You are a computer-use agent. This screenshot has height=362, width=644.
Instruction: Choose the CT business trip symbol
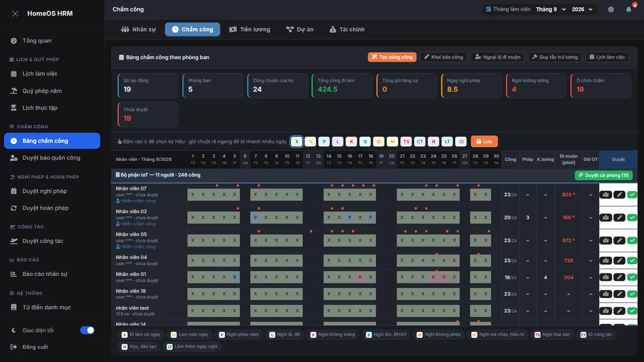tap(420, 142)
